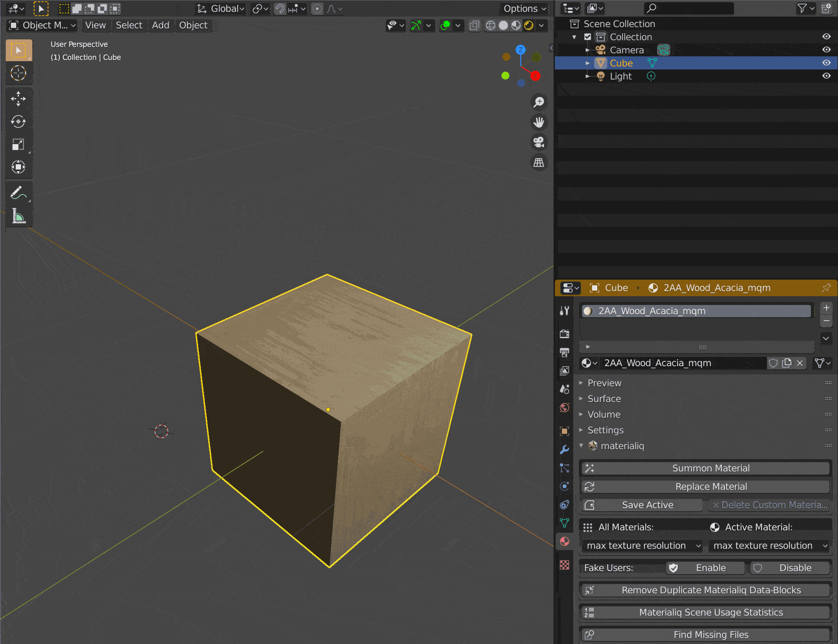
Task: Click the material preview sphere next to 2AA_Wood_Acacia_mqm
Action: [x=588, y=311]
